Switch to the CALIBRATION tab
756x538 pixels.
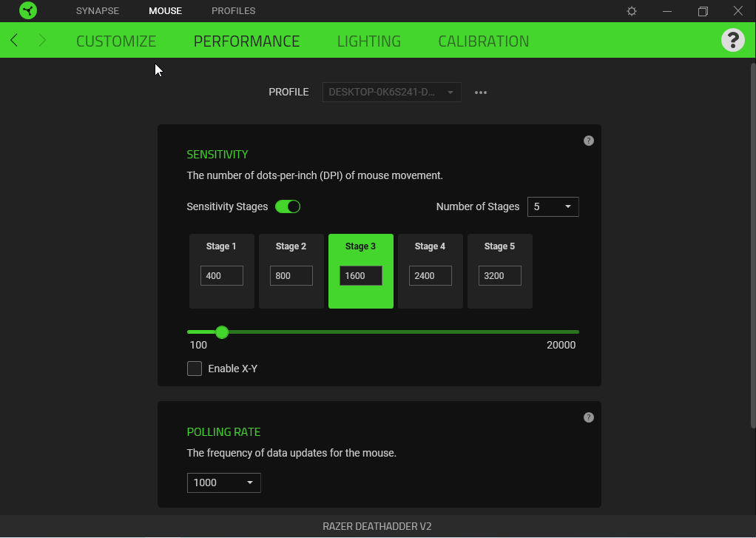pyautogui.click(x=484, y=41)
